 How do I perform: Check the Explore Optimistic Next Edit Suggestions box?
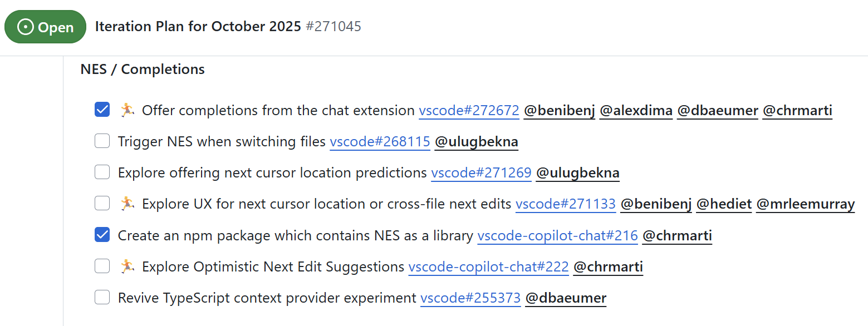tap(102, 265)
